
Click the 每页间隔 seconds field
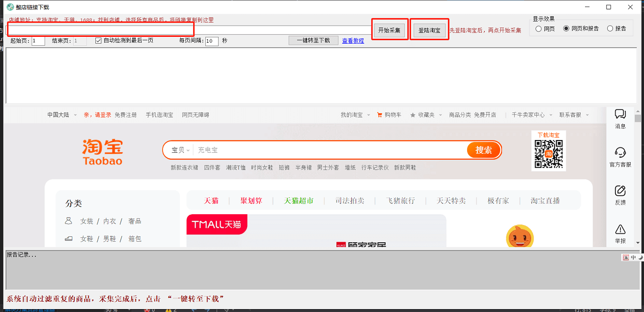212,41
